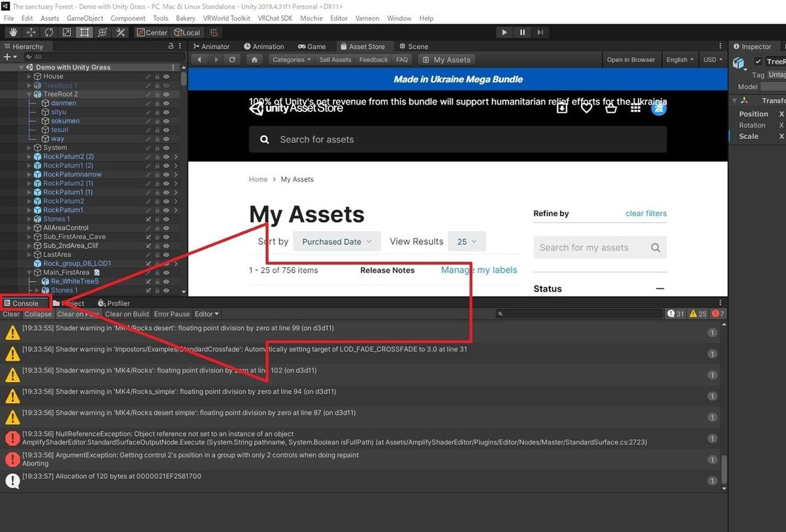Open the Purchased Date sort dropdown
The image size is (786, 532).
point(337,242)
